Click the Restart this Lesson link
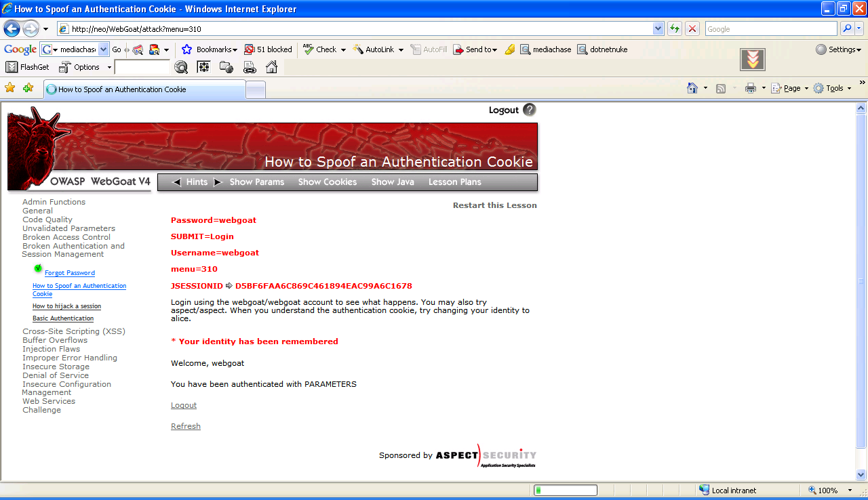The height and width of the screenshot is (500, 868). point(494,205)
